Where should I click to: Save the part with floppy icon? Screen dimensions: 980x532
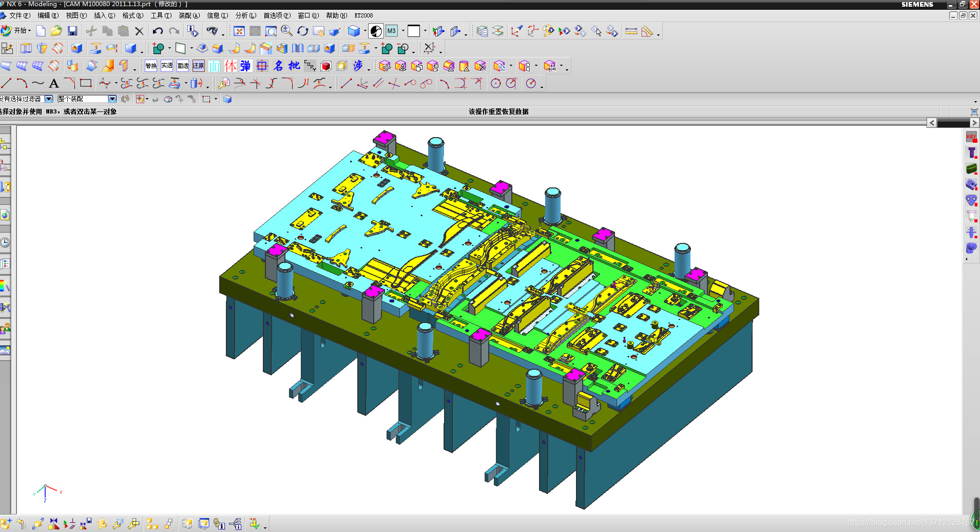point(72,31)
